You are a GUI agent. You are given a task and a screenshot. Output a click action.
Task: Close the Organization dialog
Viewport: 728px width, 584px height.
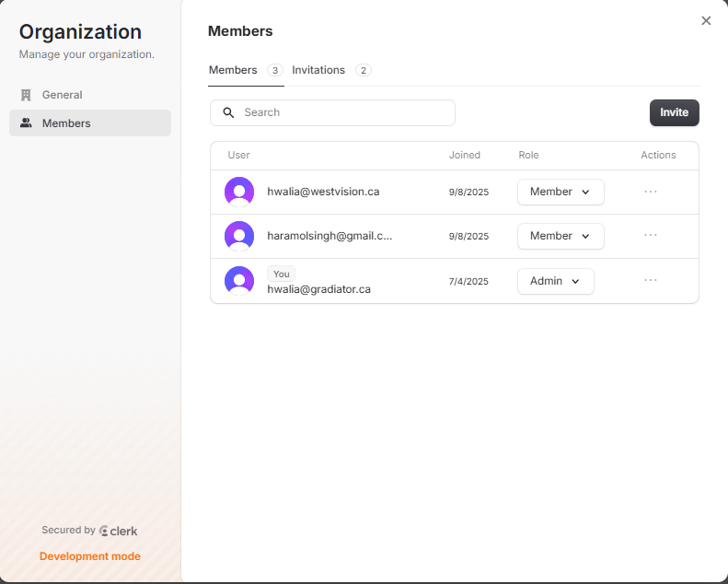706,20
